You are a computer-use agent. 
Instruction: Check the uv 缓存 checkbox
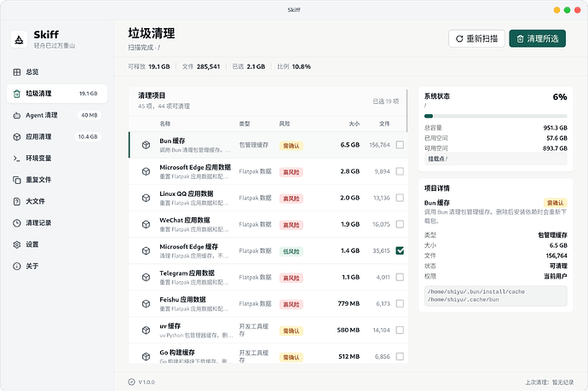(x=400, y=330)
